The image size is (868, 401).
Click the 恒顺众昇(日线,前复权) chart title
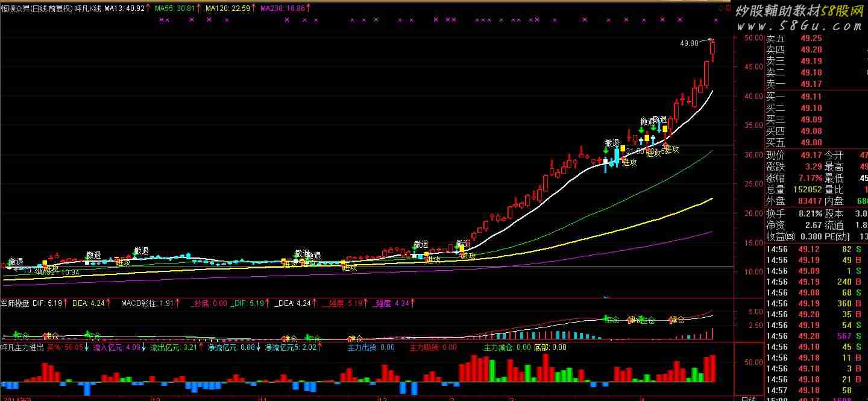[x=36, y=9]
